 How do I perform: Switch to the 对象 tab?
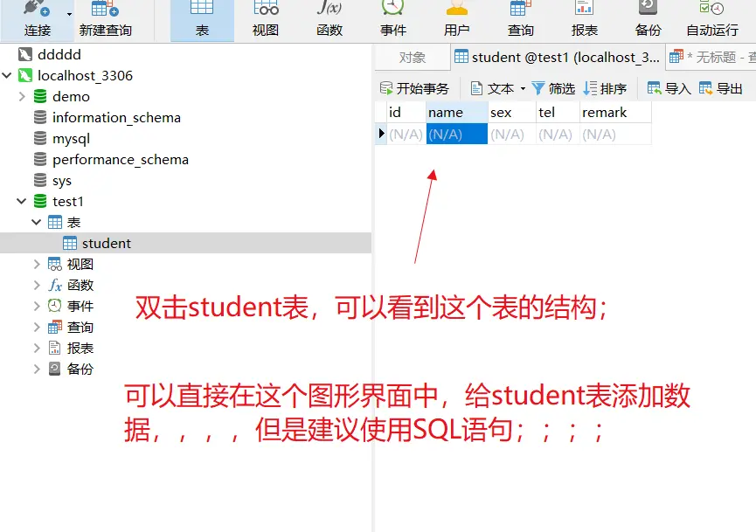pos(413,58)
